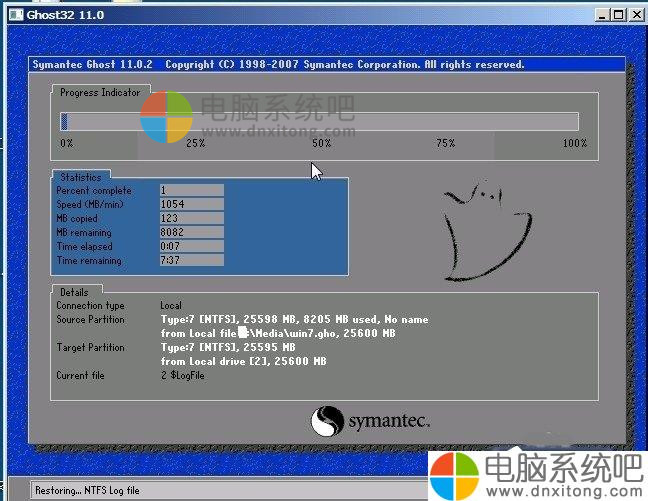The width and height of the screenshot is (648, 501).
Task: Click the Target Partition label
Action: pyautogui.click(x=90, y=348)
